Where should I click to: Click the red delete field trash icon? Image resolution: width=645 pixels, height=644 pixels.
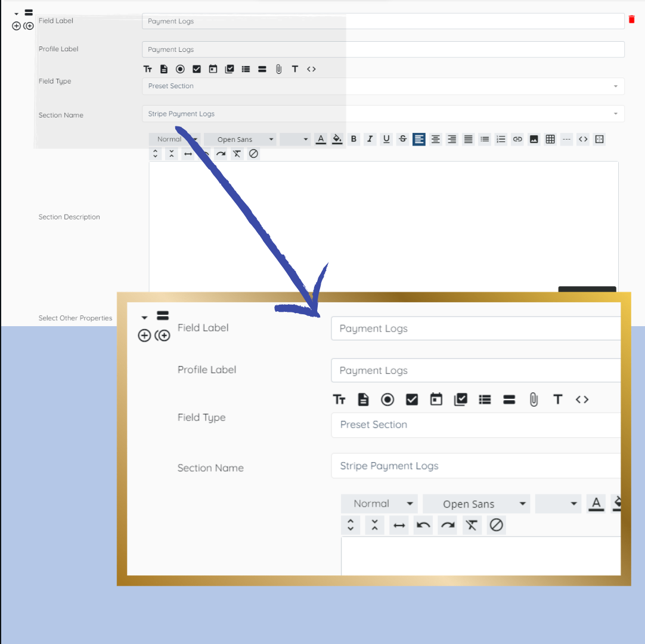click(631, 19)
